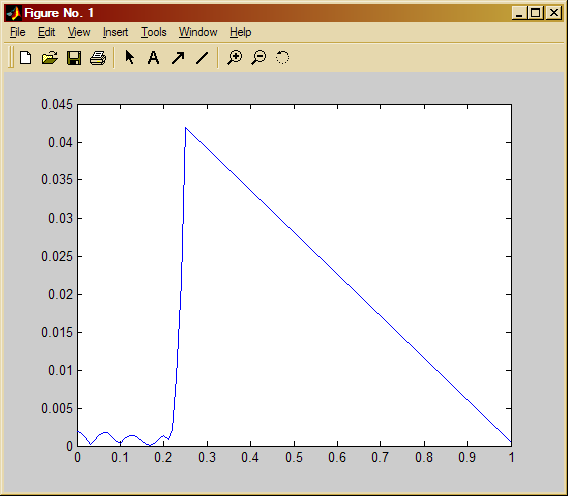
Task: Click the peak of the blue curve
Action: click(x=185, y=128)
